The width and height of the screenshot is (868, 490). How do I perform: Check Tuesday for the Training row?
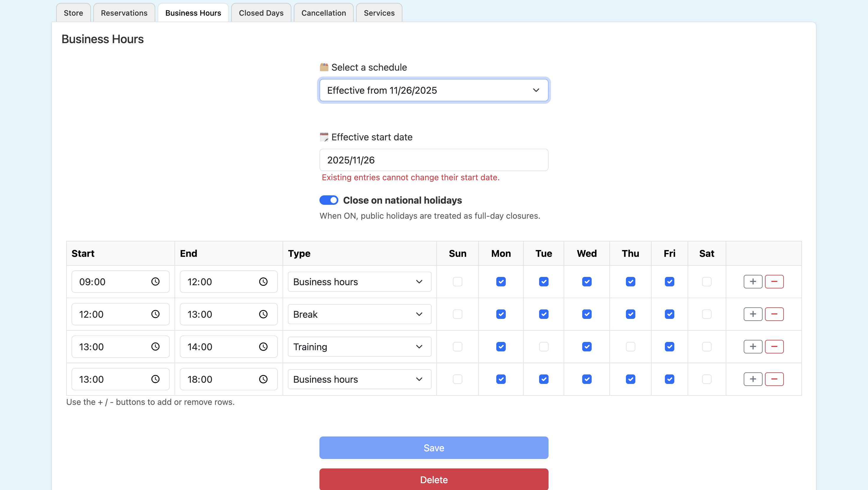point(544,347)
